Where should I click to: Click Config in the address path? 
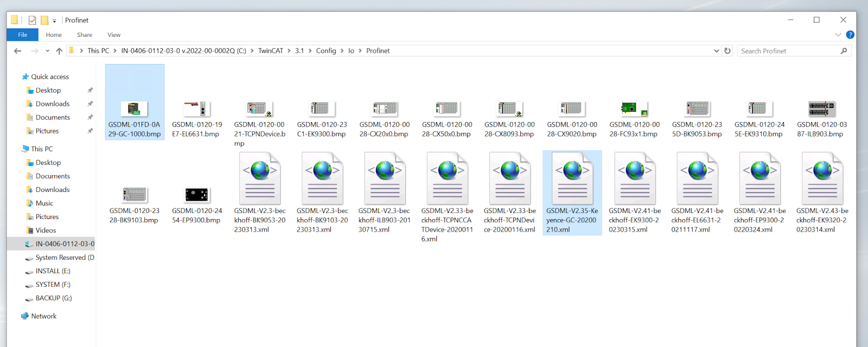[x=326, y=51]
